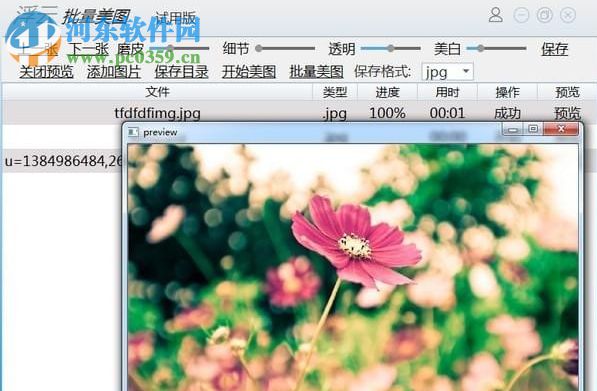Sort by the 文件 column header
The image size is (597, 391).
[x=157, y=92]
